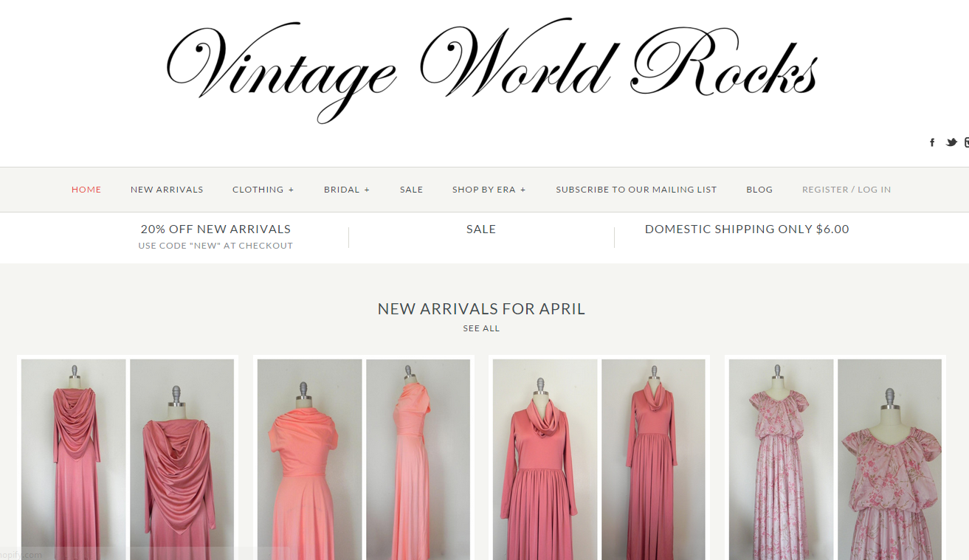This screenshot has height=560, width=969.
Task: Go to the Blog page
Action: coord(759,190)
